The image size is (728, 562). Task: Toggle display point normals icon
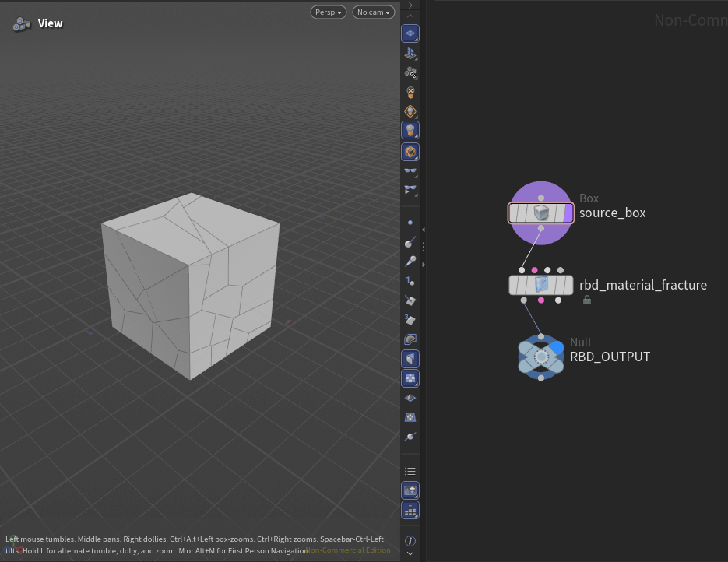click(x=410, y=242)
